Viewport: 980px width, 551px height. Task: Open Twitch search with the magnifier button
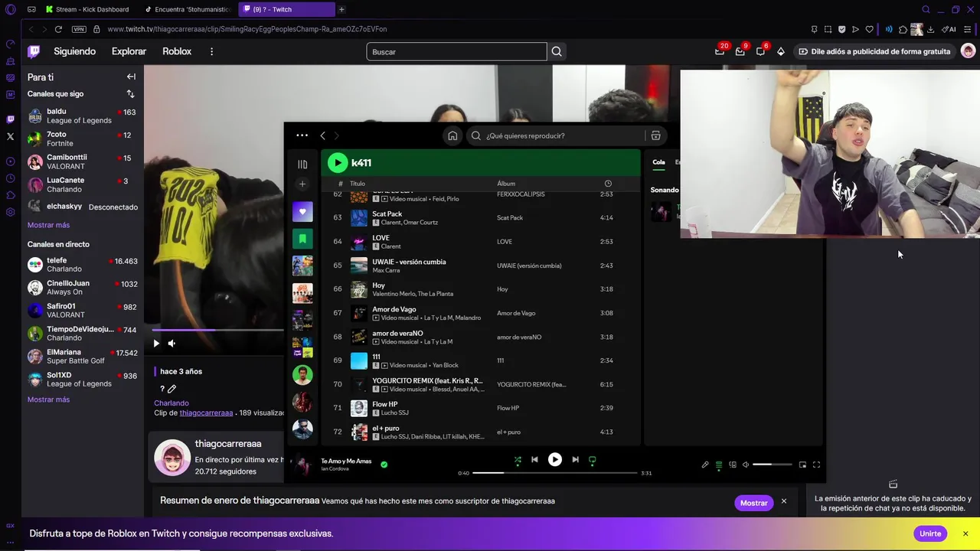557,51
